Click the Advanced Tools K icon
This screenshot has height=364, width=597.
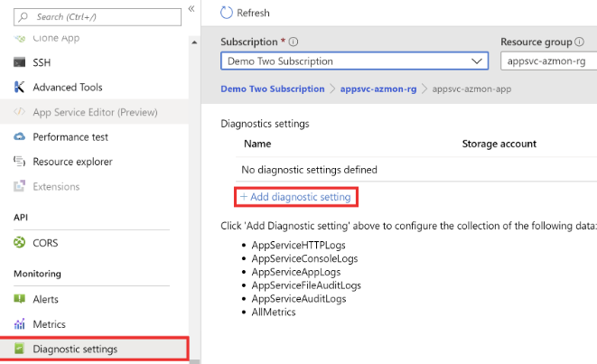20,88
